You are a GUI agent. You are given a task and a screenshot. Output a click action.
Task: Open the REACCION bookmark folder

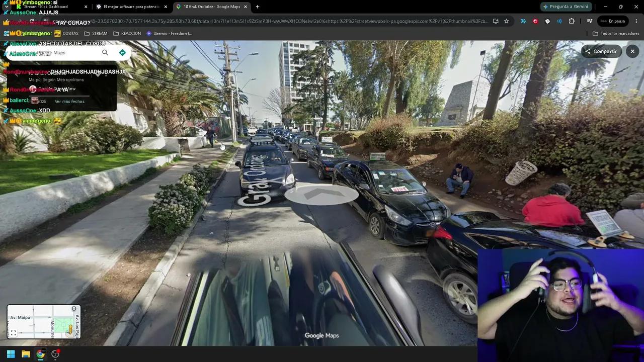[x=127, y=34]
